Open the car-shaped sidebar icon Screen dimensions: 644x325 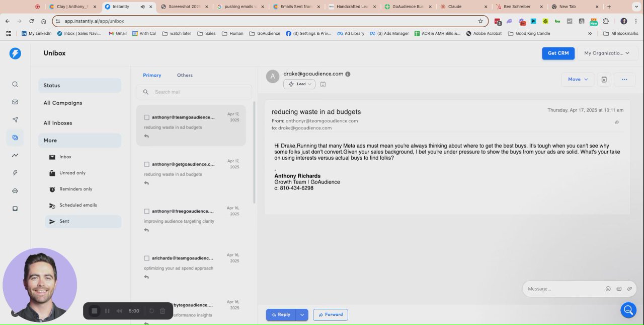tap(15, 191)
